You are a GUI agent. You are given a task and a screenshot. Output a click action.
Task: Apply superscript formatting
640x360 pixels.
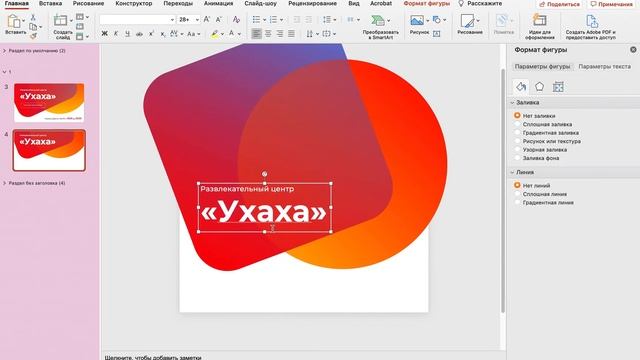click(x=151, y=33)
